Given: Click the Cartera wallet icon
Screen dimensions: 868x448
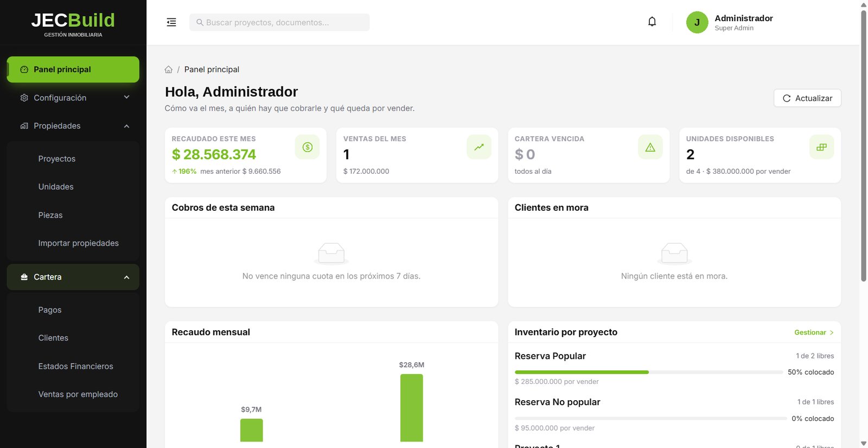Looking at the screenshot, I should point(24,277).
